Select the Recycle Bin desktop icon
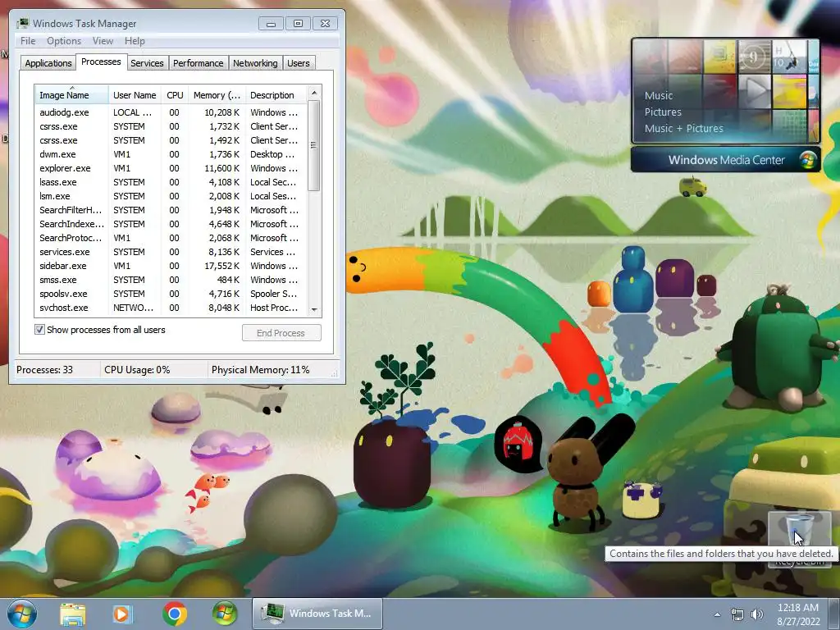This screenshot has height=630, width=840. coord(799,537)
